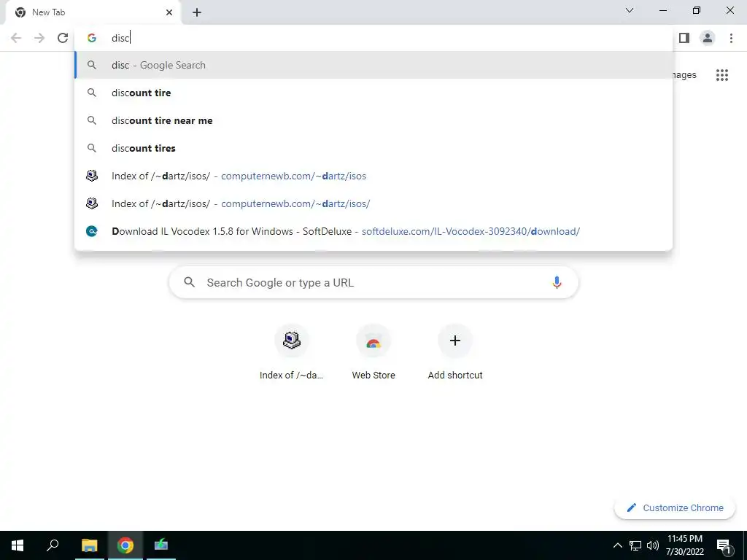
Task: Click the browser Forward arrow
Action: (x=39, y=38)
